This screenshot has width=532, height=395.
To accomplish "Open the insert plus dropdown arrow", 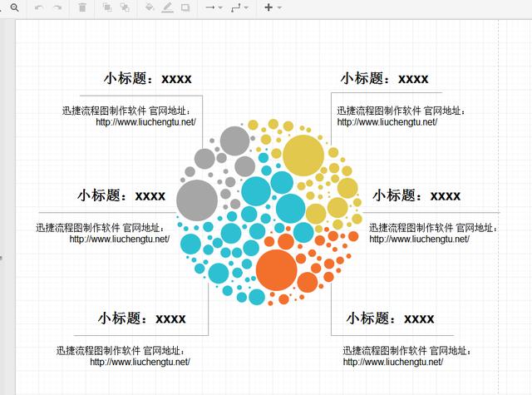I will pos(279,7).
